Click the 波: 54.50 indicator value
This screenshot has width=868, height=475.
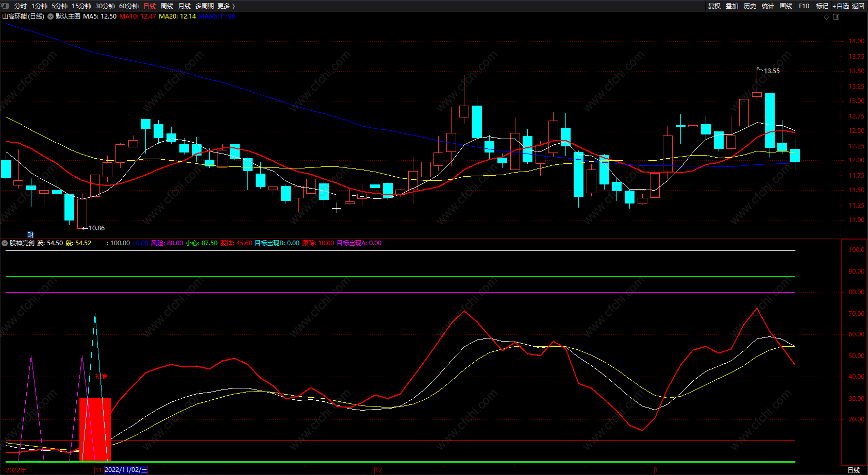(x=50, y=243)
